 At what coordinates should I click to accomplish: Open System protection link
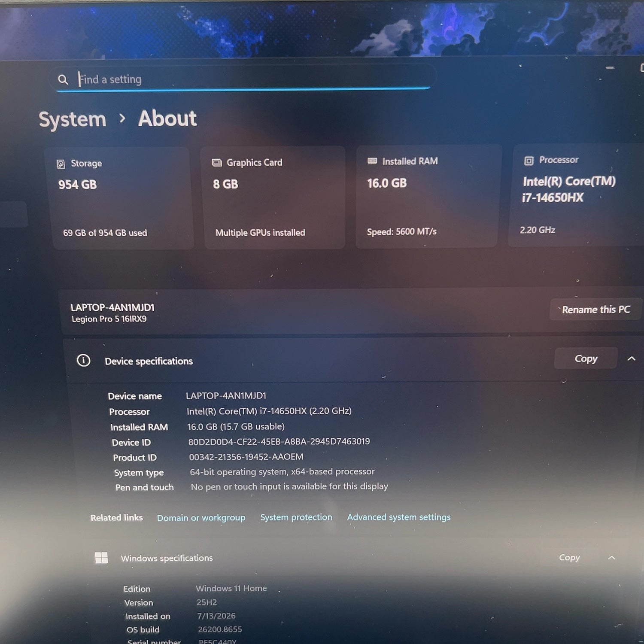(296, 517)
